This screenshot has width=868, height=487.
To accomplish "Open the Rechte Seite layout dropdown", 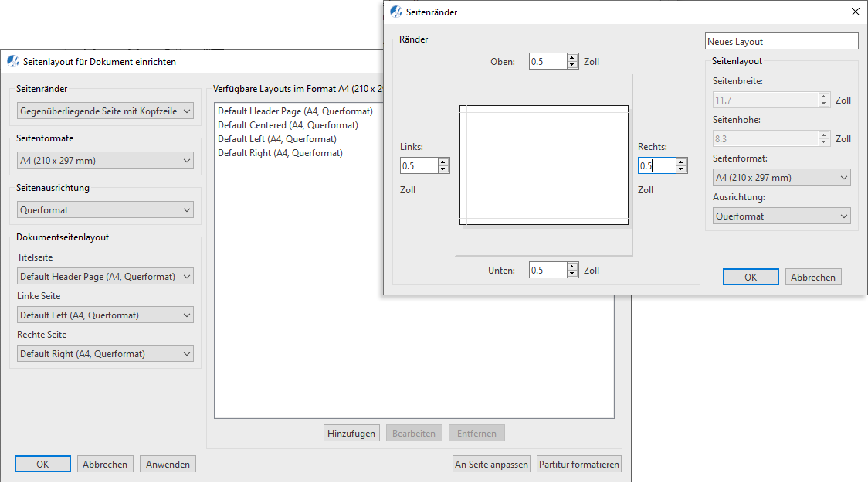I will coord(105,354).
